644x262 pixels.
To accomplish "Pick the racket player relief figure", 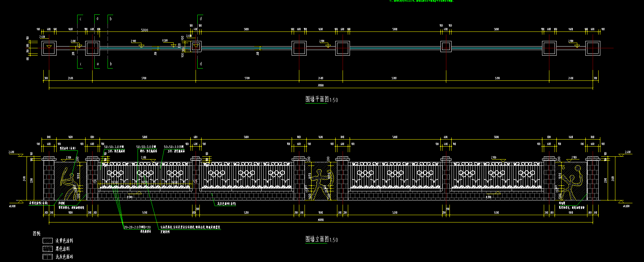I will coord(571,183).
